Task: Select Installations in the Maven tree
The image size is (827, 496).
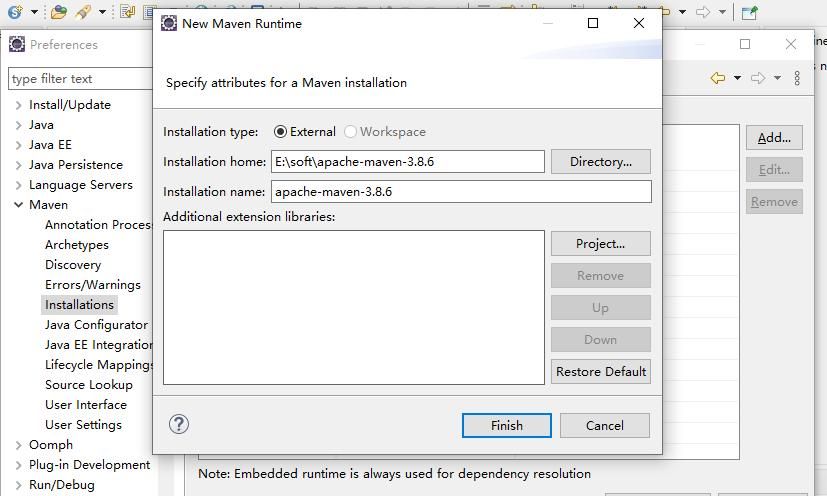Action: pyautogui.click(x=79, y=305)
